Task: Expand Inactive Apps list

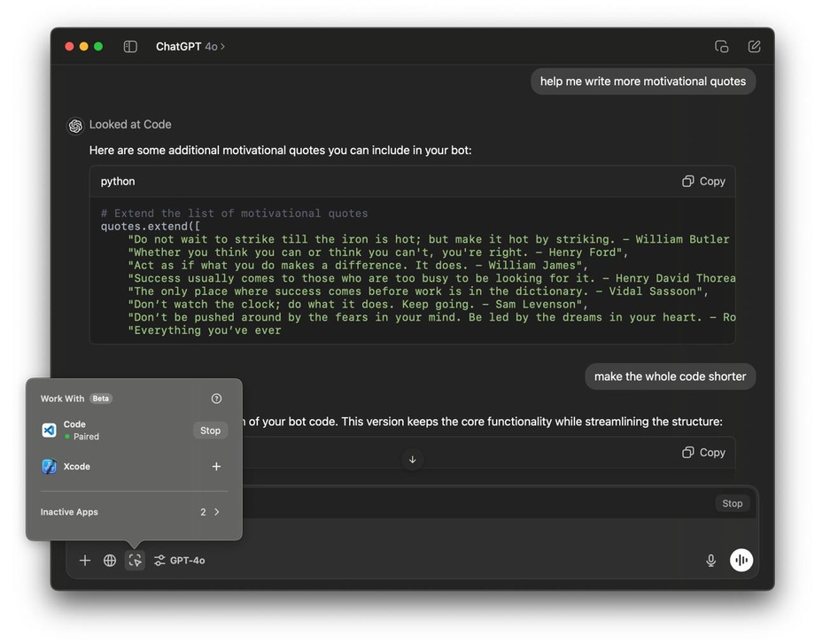Action: (x=134, y=512)
